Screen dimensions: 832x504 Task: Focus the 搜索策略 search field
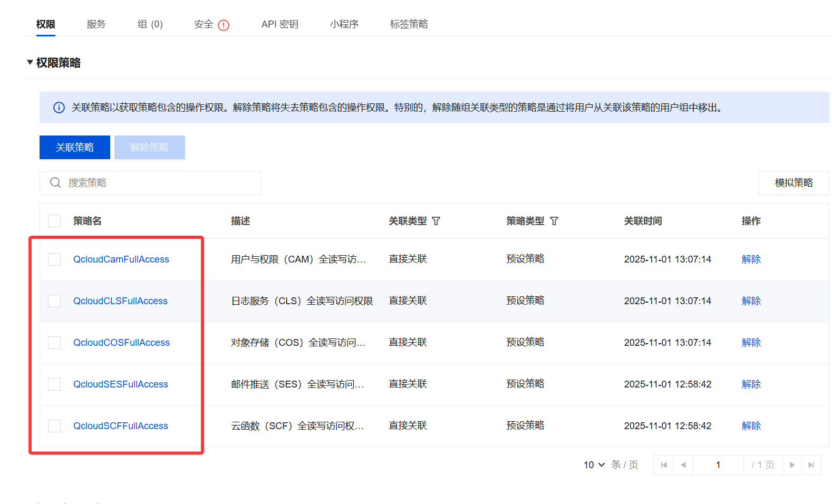point(158,183)
